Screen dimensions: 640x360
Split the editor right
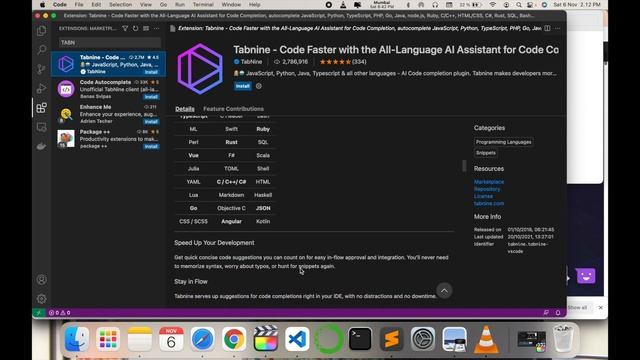pyautogui.click(x=547, y=29)
